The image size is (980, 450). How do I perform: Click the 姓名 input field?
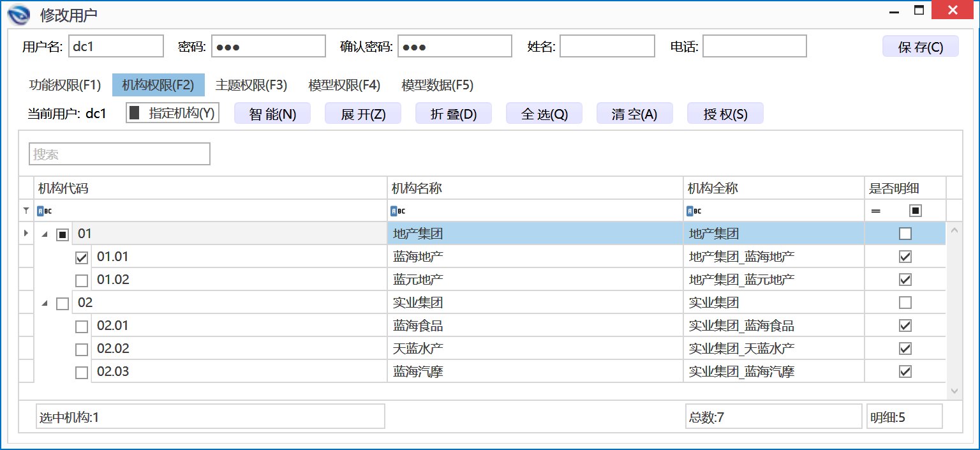[x=607, y=46]
